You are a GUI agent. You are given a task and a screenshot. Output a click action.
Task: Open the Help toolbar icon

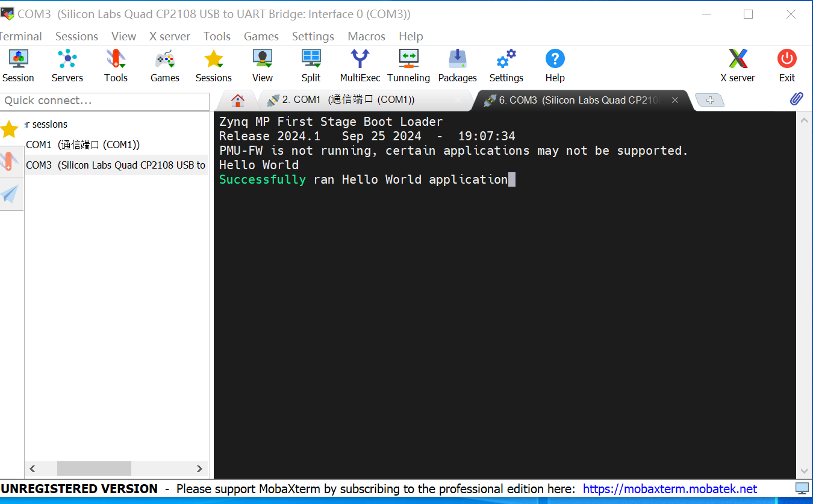pyautogui.click(x=555, y=66)
